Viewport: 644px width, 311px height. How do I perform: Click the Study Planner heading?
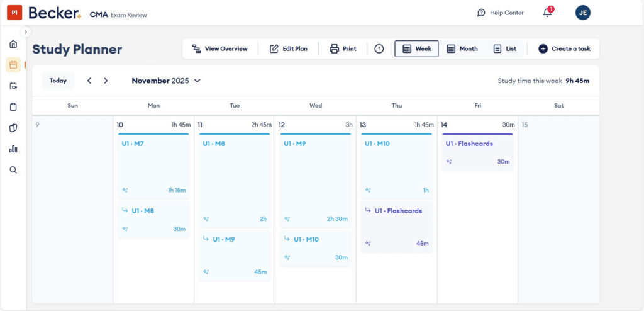click(77, 49)
